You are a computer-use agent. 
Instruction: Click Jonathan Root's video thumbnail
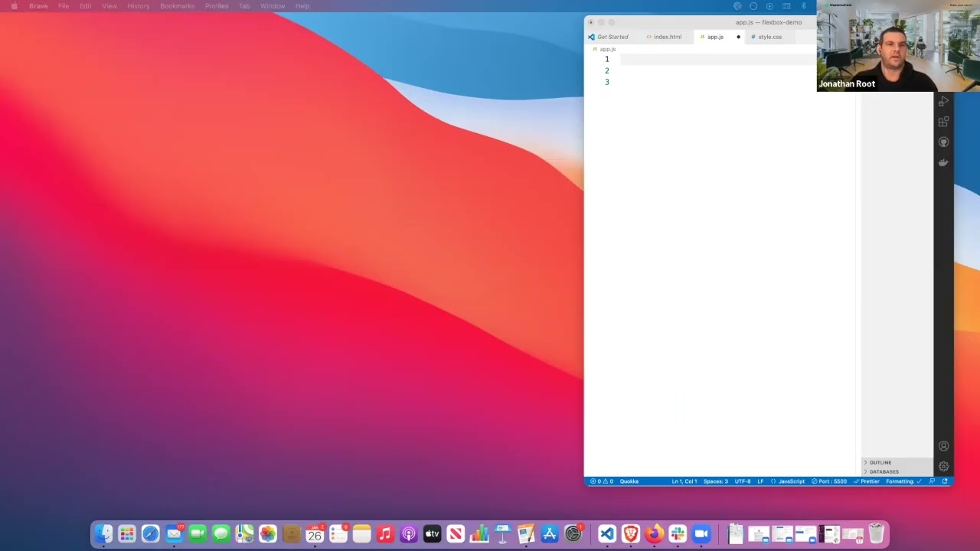(x=898, y=46)
